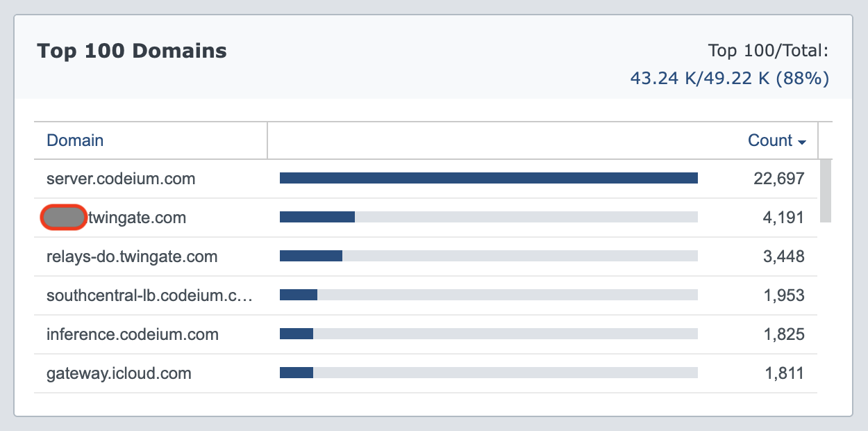Click the 4,191 count value

[x=783, y=218]
